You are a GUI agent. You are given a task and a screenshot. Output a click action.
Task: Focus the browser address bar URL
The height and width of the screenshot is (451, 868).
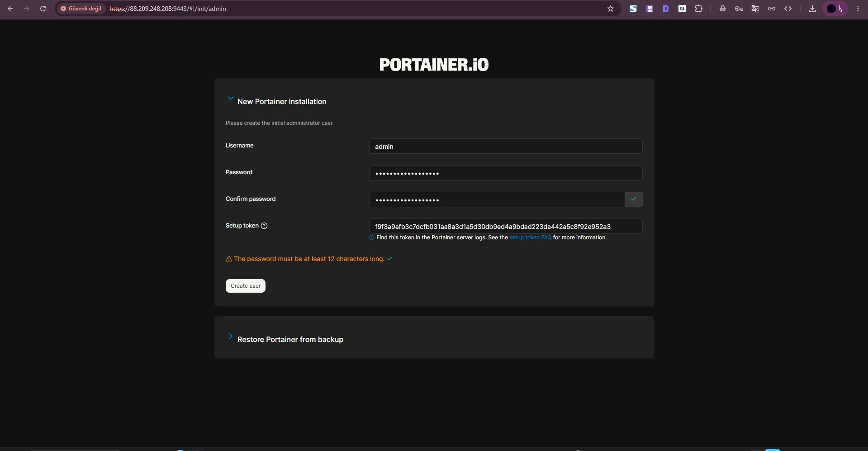coord(168,9)
